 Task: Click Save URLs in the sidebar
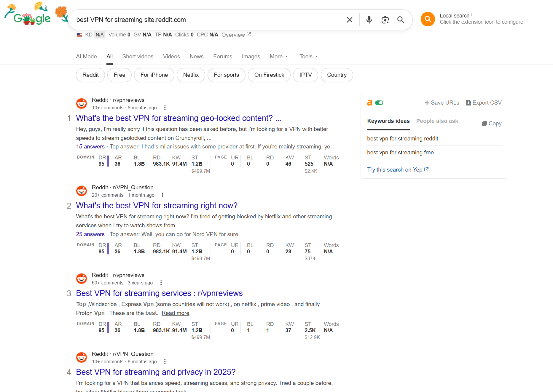coord(442,103)
